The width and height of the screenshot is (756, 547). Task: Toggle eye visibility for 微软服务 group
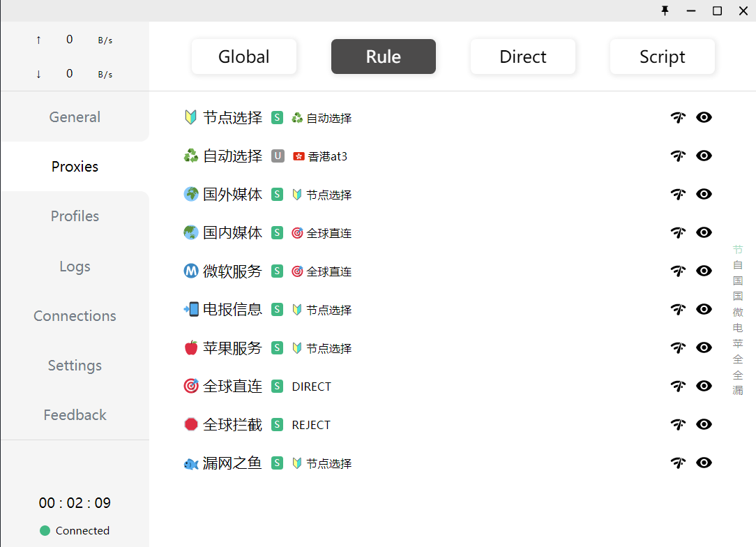point(704,271)
